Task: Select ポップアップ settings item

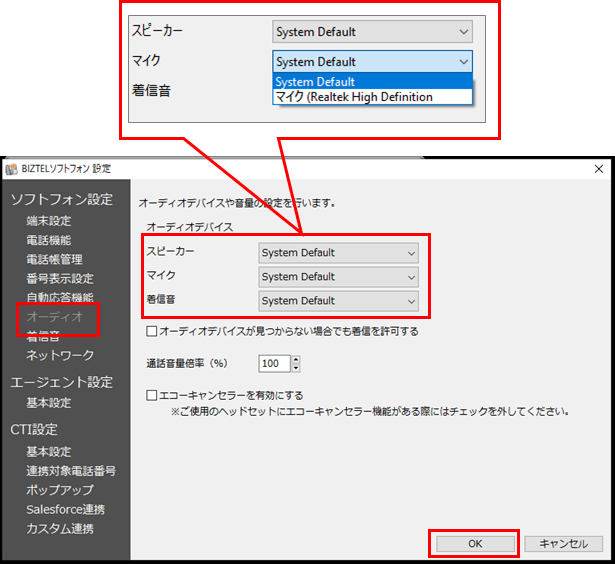Action: (60, 490)
